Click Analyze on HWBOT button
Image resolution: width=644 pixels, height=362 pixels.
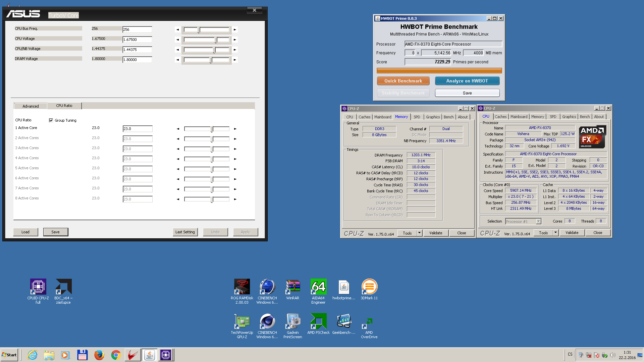467,81
